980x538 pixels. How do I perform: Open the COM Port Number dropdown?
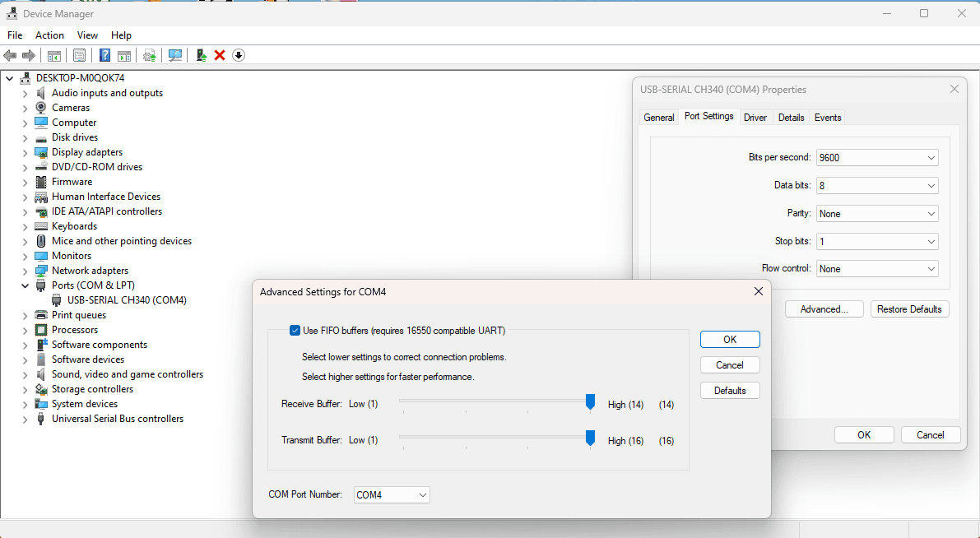coord(392,495)
